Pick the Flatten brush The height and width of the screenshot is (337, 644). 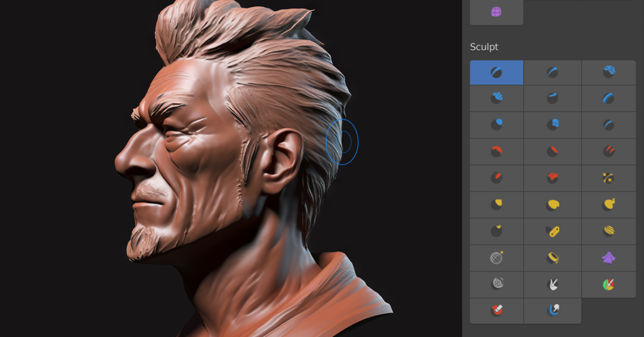pyautogui.click(x=552, y=151)
